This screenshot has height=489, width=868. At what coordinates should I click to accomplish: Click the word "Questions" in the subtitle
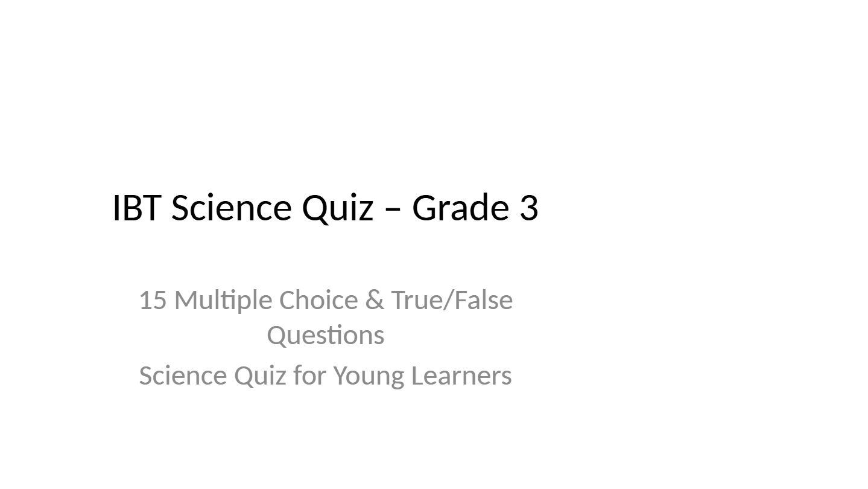click(x=325, y=335)
